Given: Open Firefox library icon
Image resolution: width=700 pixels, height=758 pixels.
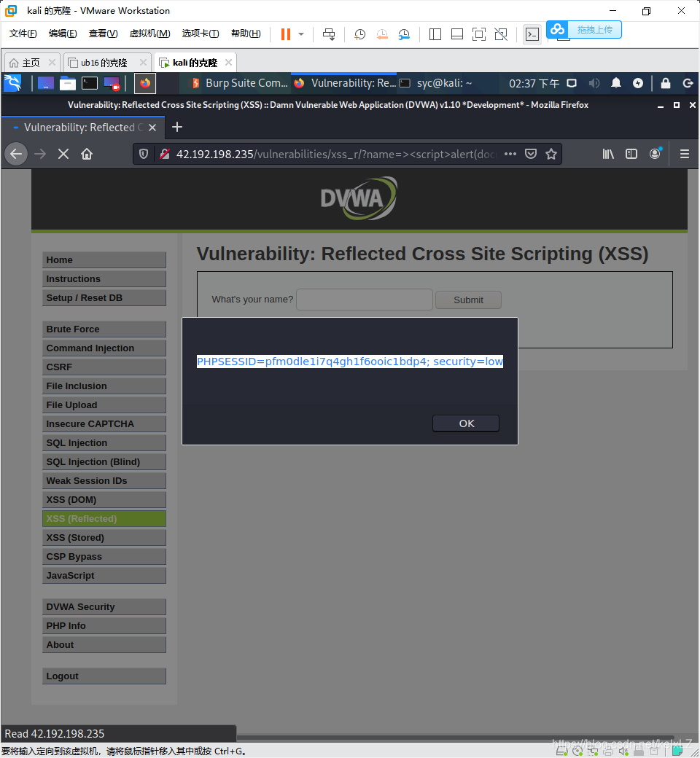Looking at the screenshot, I should [x=608, y=155].
